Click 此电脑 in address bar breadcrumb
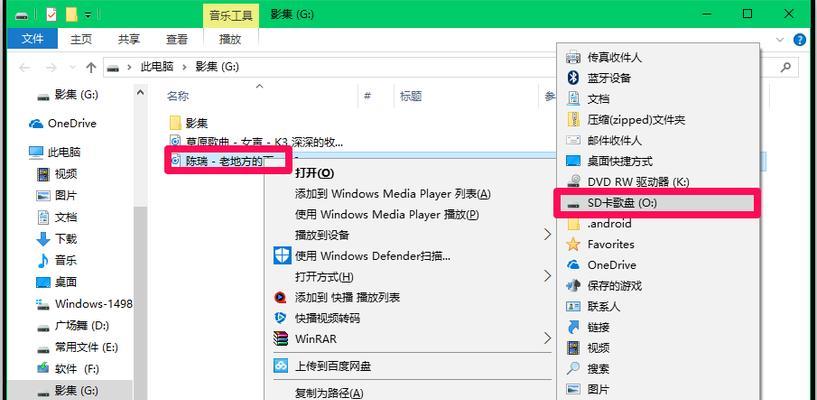The height and width of the screenshot is (400, 817). coord(157,67)
